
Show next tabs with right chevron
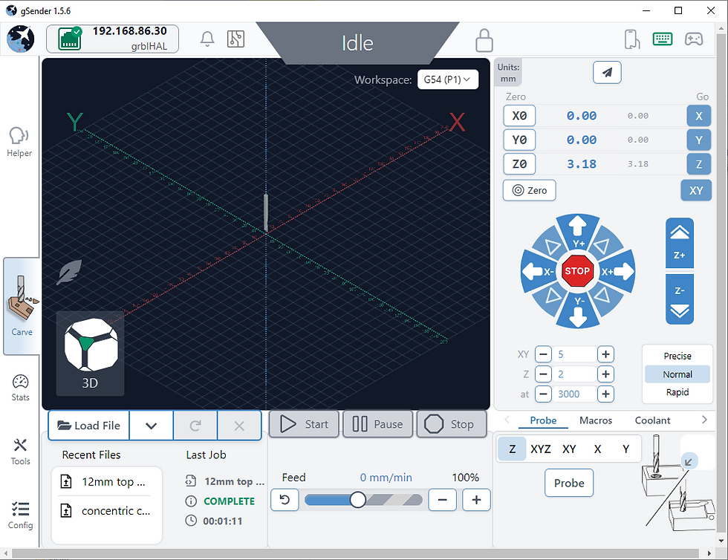[704, 420]
